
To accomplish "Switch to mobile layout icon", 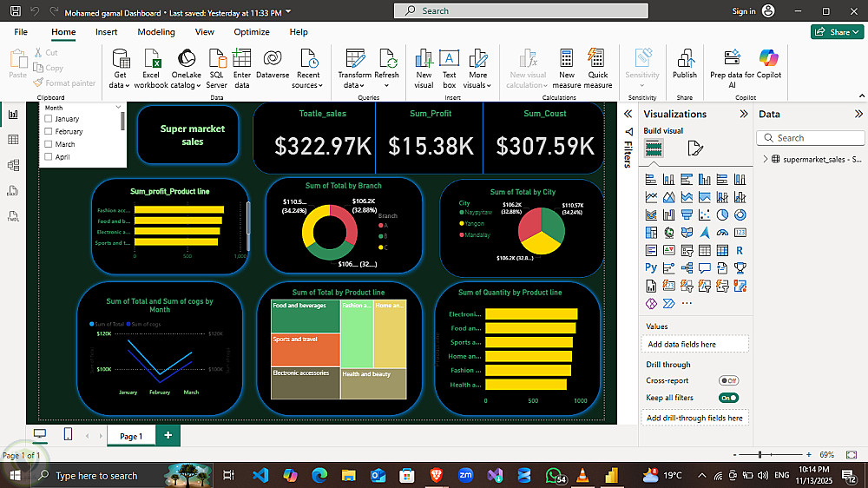I will [68, 434].
